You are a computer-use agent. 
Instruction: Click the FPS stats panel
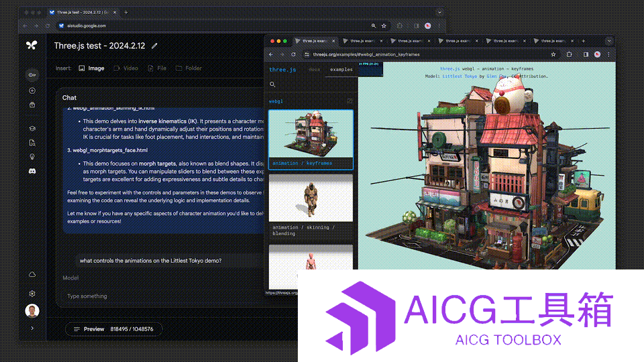370,69
